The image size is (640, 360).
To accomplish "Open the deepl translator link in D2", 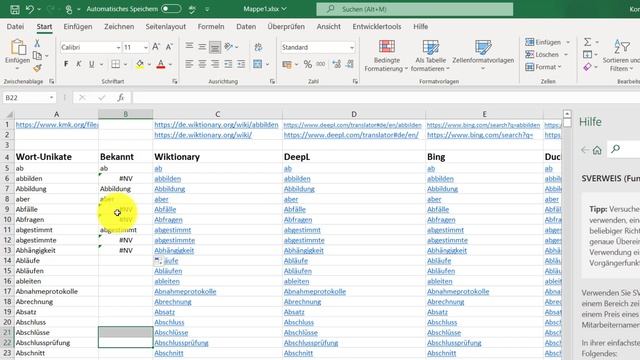I will (x=351, y=135).
